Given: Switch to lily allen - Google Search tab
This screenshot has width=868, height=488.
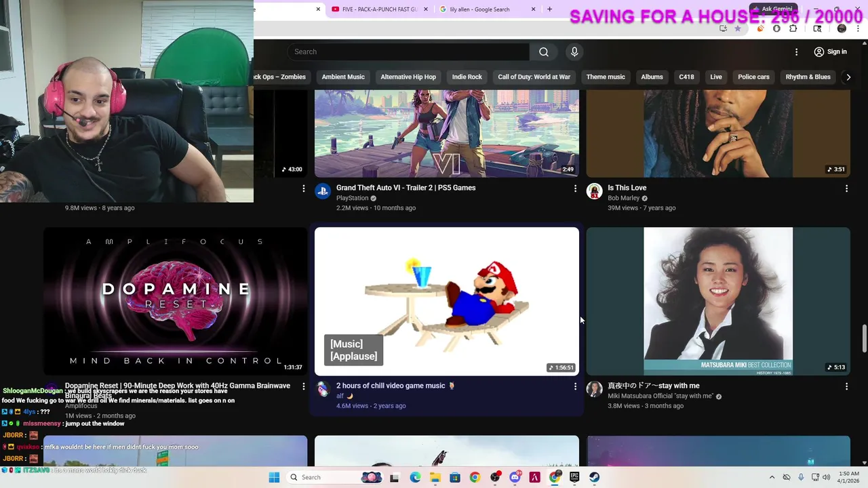Looking at the screenshot, I should 487,9.
